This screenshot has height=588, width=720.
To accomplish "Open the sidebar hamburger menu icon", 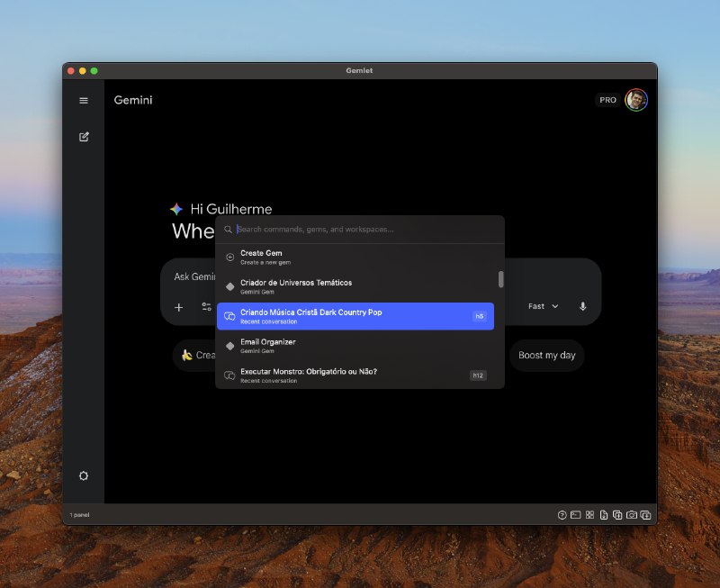I will tap(83, 100).
